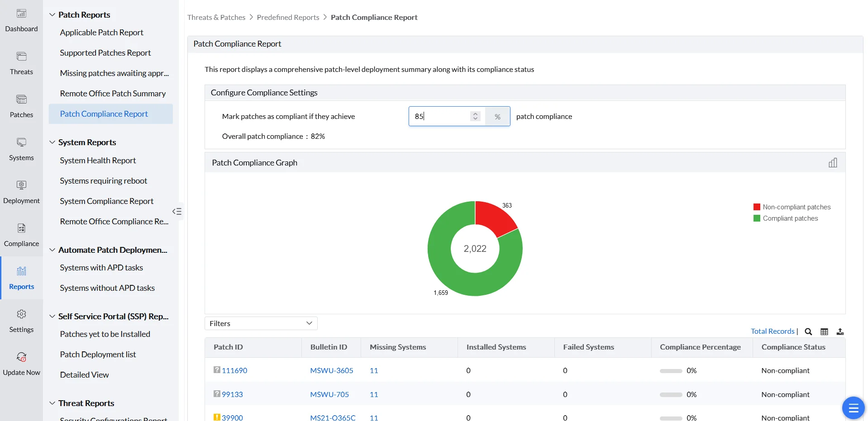Image resolution: width=868 pixels, height=421 pixels.
Task: Select the Reports sidebar icon
Action: click(21, 271)
